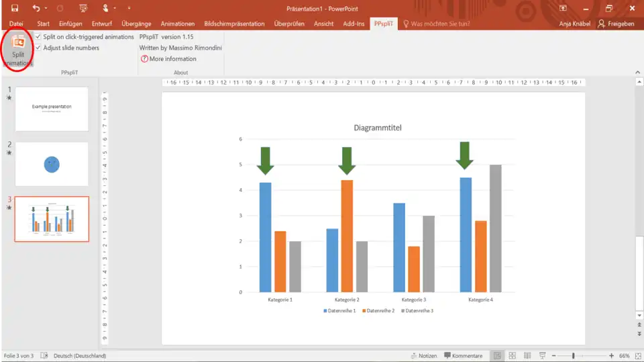
Task: Start slideshow from status bar icon
Action: click(x=541, y=355)
